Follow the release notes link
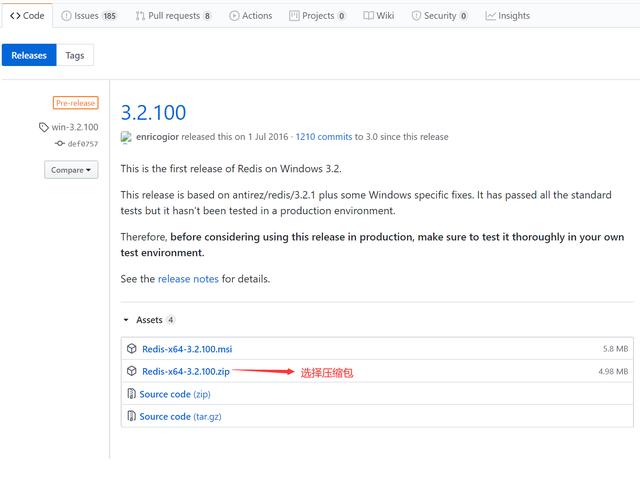 [188, 279]
